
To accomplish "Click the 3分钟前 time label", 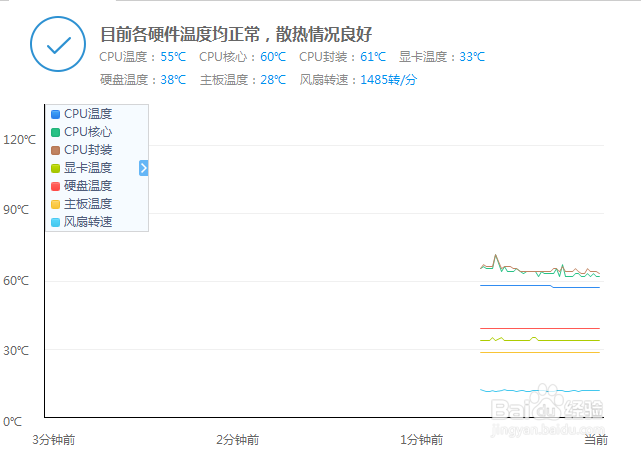I will pos(54,440).
